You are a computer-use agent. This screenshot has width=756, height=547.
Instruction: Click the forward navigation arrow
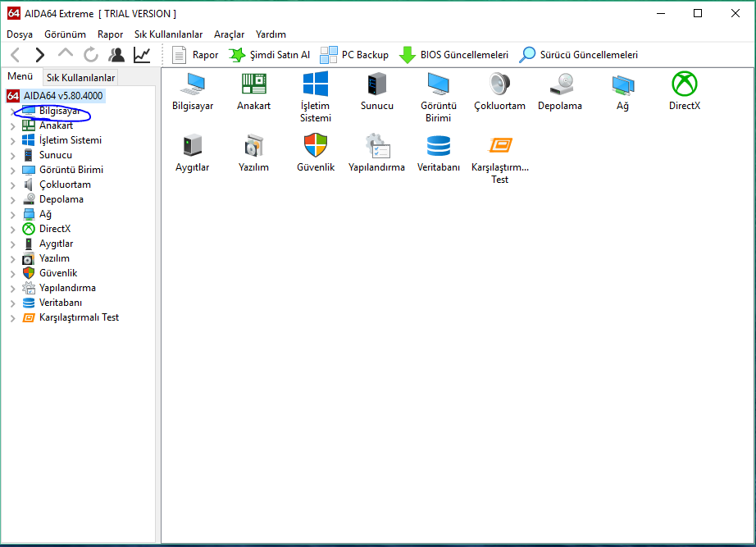coord(40,55)
